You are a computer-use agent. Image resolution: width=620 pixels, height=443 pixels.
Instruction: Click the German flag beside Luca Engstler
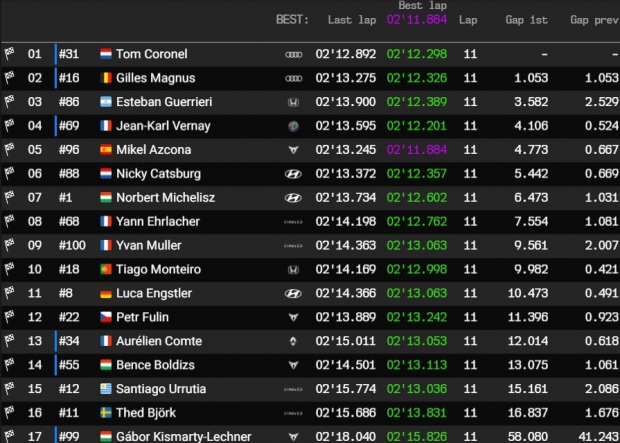click(x=106, y=294)
